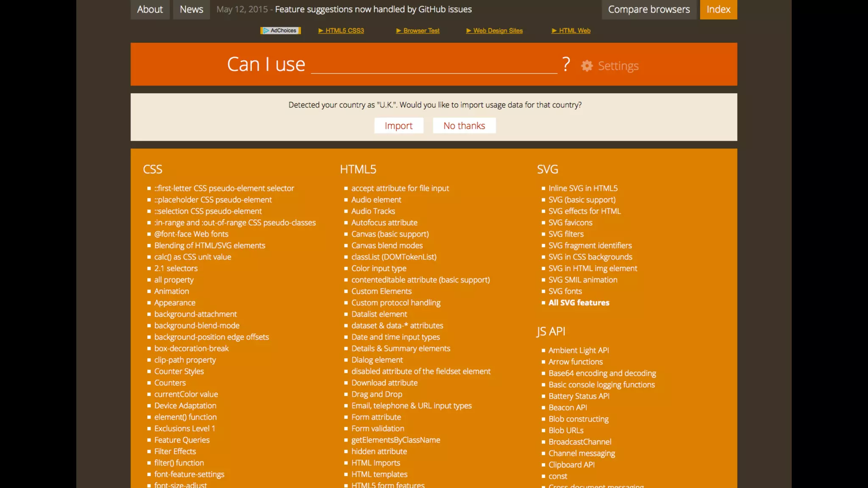Open the SVG SMIL animation entry
Viewport: 868px width, 488px height.
coord(582,280)
